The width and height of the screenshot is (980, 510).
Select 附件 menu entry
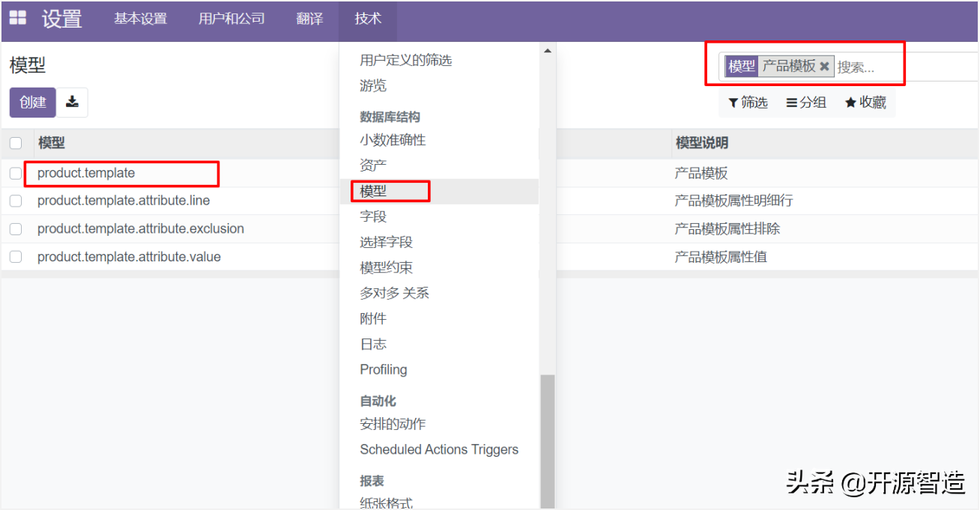[x=373, y=318]
